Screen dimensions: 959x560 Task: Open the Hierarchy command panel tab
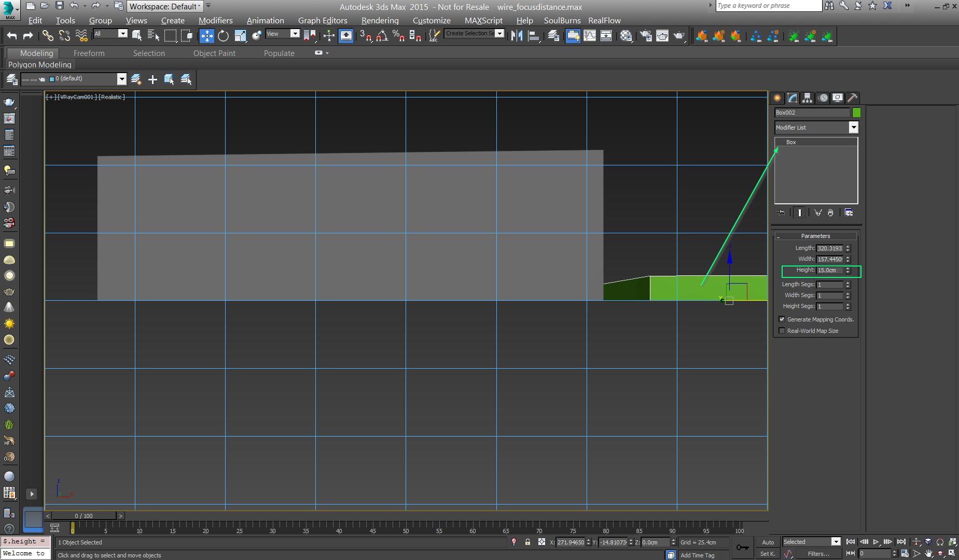coord(807,98)
